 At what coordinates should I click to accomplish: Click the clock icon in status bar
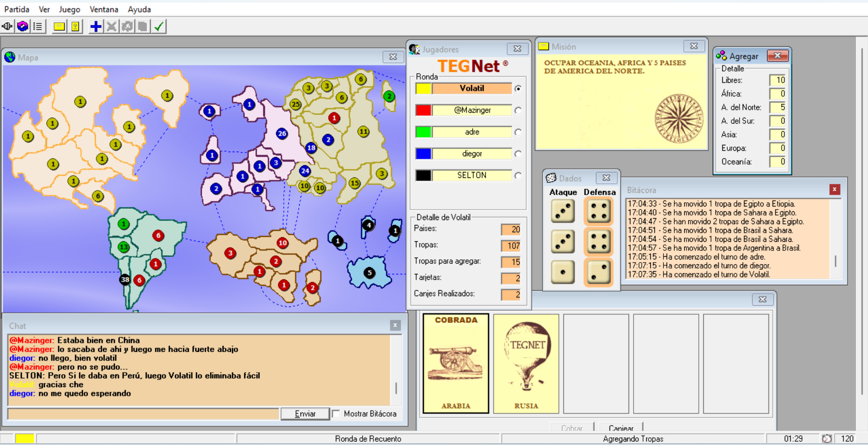[826, 438]
